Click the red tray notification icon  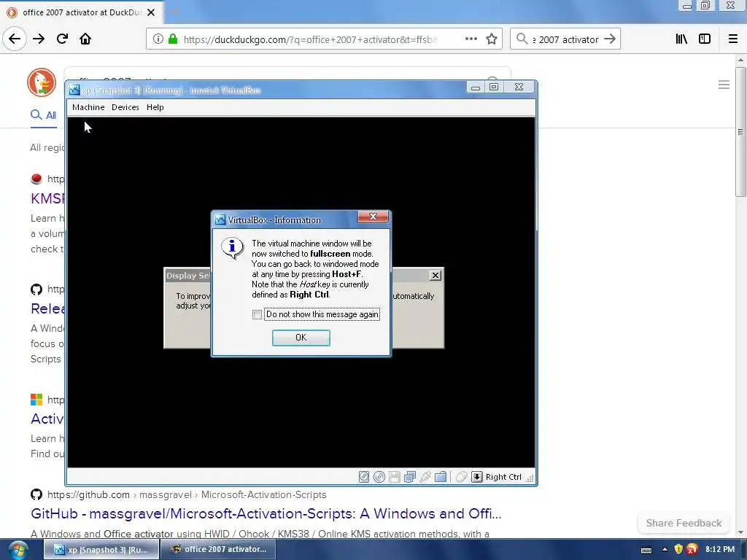point(692,550)
